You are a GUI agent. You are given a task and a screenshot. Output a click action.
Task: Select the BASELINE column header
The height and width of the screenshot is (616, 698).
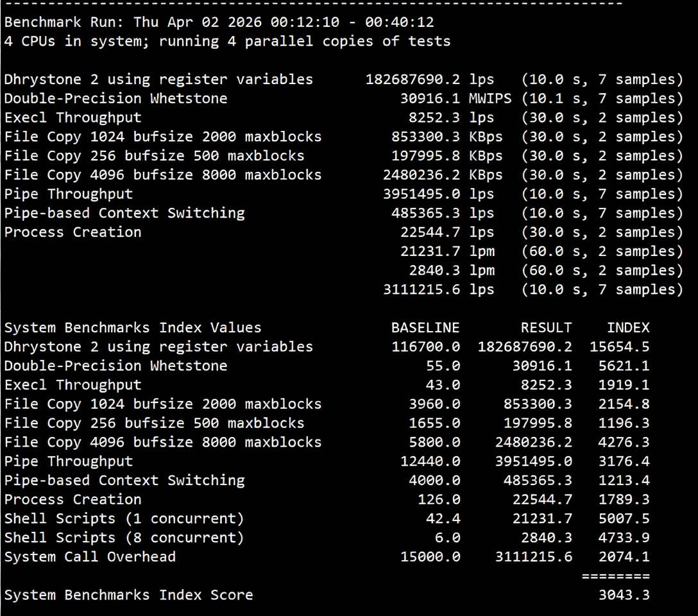click(x=425, y=327)
